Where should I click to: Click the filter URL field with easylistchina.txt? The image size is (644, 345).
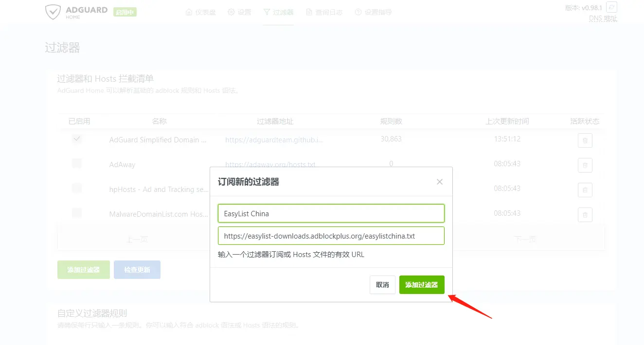[x=331, y=236]
